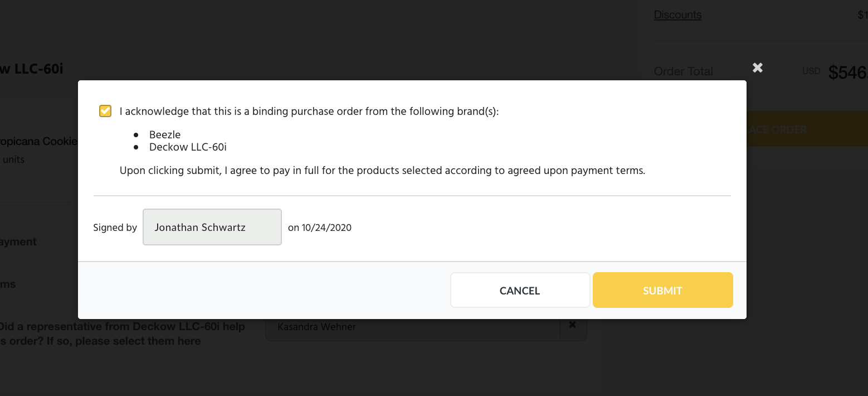The height and width of the screenshot is (396, 868).
Task: Click the signing date 10/24/2020
Action: [x=326, y=228]
